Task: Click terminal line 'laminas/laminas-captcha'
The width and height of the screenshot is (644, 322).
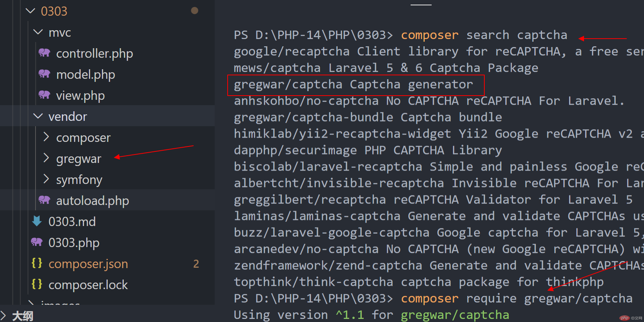Action: pos(439,216)
